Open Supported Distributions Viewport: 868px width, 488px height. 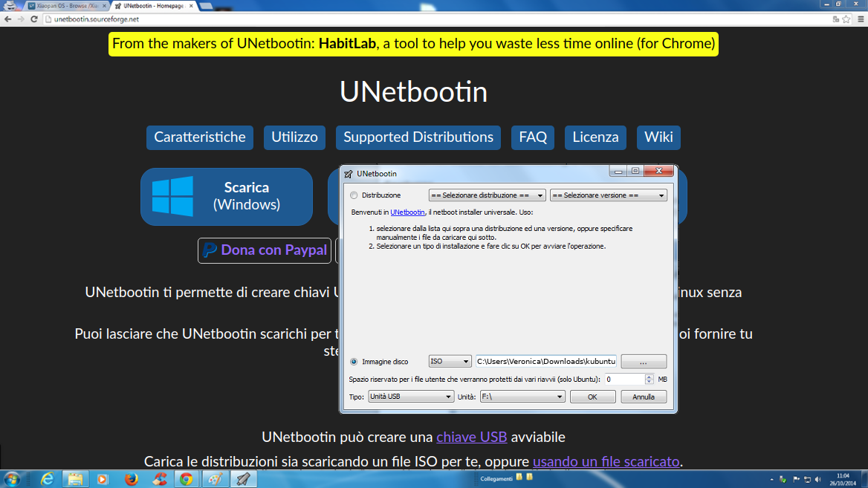pyautogui.click(x=418, y=137)
